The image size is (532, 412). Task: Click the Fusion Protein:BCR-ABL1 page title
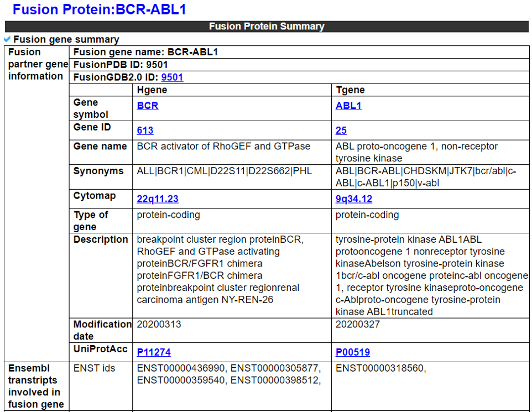point(99,9)
